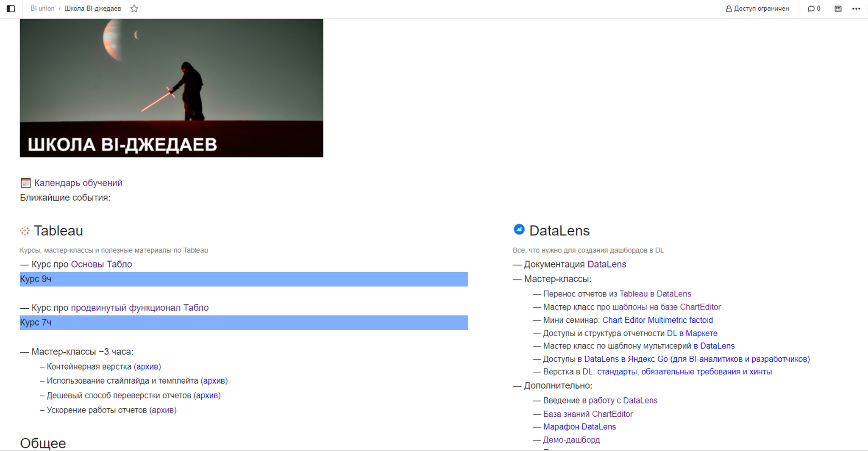Screen dimensions: 868x451
Task: Click Tableau subtitle about курсы и материалы
Action: point(114,250)
